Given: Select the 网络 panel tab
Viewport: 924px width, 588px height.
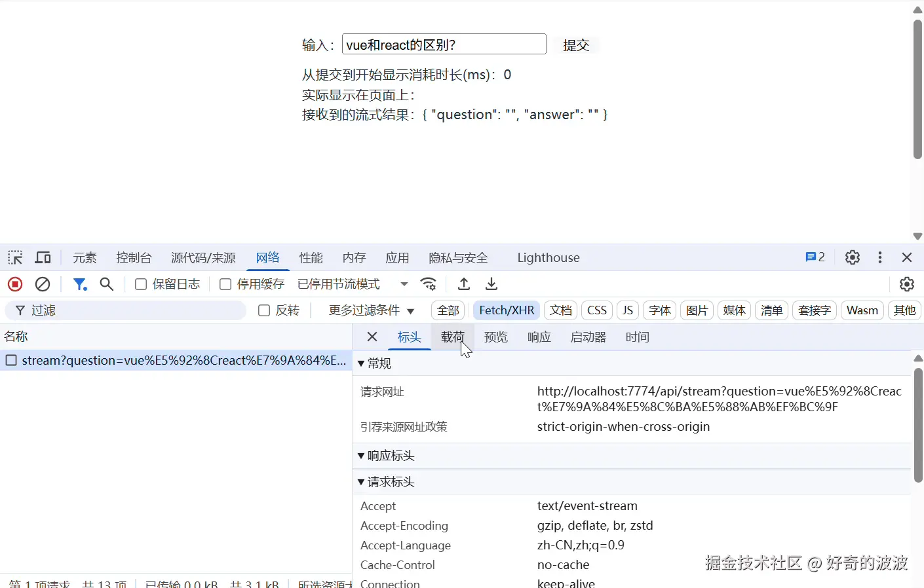Looking at the screenshot, I should point(268,257).
